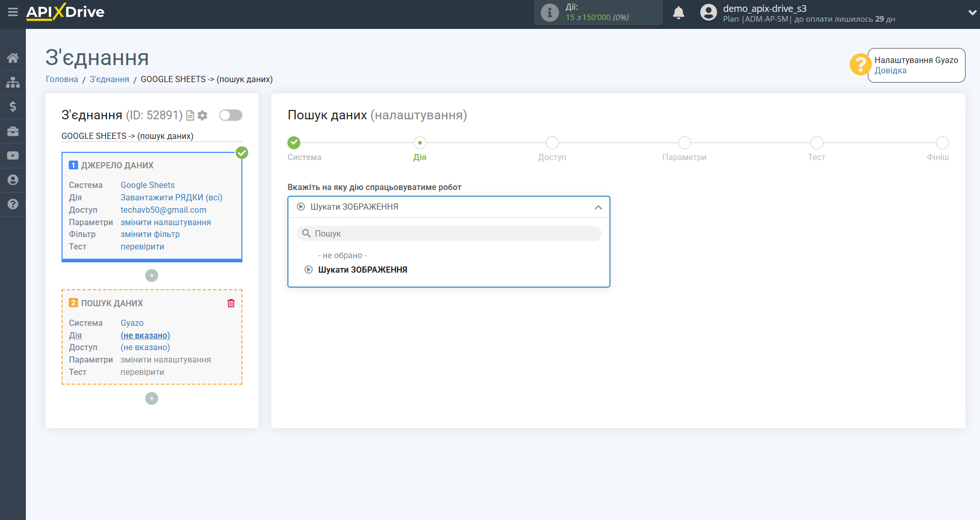Open the hamburger menu at top left

coord(12,12)
